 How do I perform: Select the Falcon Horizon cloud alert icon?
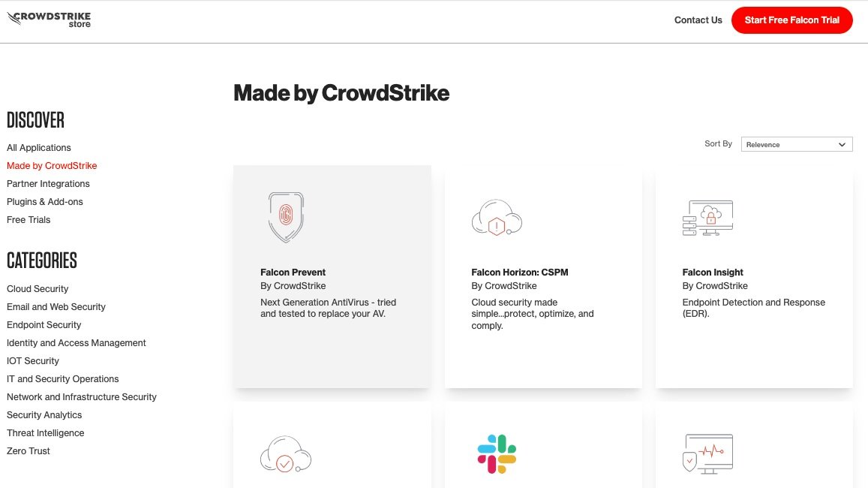pyautogui.click(x=497, y=217)
